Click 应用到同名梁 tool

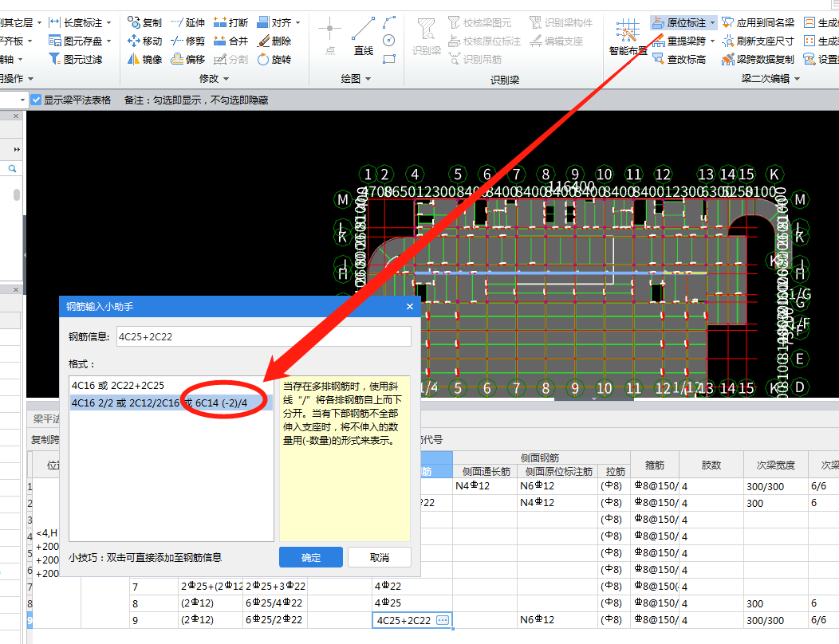point(758,22)
